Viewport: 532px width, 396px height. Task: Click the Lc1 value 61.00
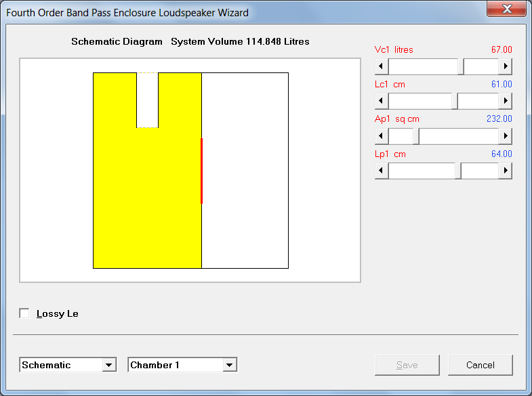[x=502, y=84]
